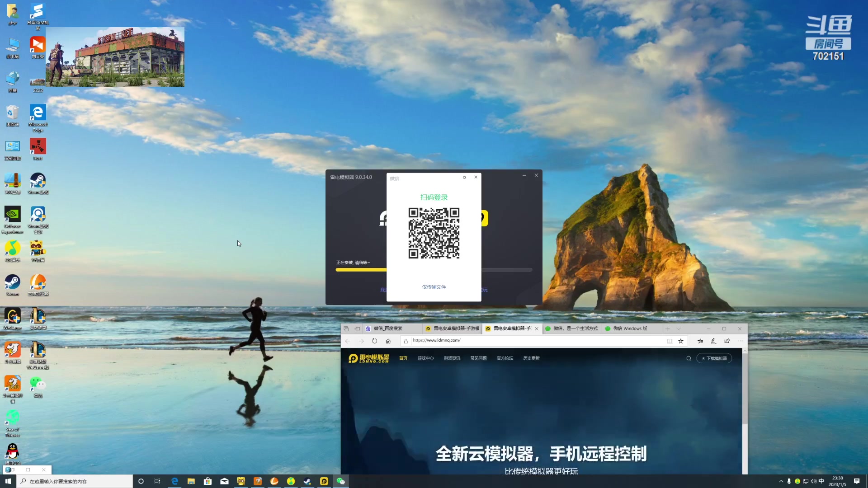Open 官方论坛 on the LDPlayer site nav

tap(505, 358)
